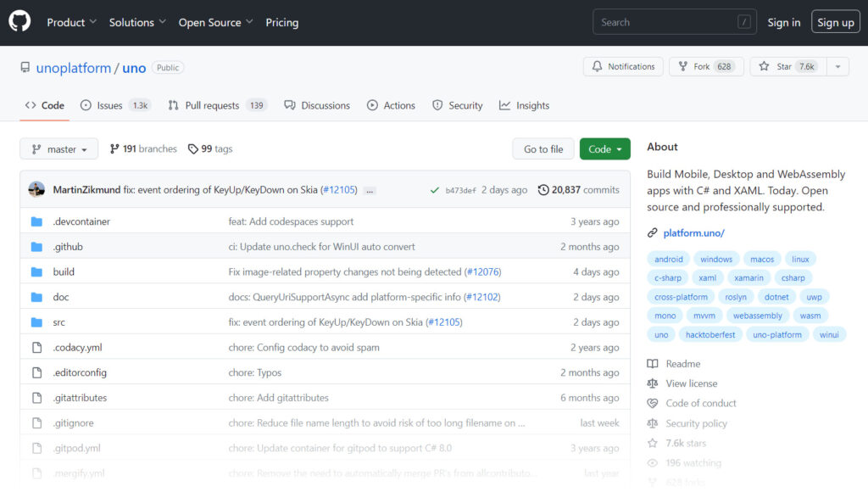
Task: Click the Notifications bell button
Action: pyautogui.click(x=623, y=66)
